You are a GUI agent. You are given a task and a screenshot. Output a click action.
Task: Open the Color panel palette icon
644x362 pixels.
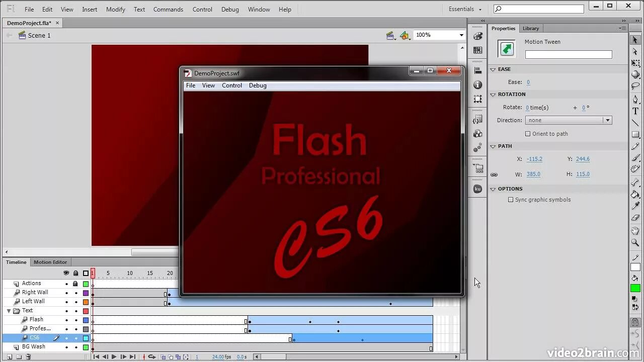point(478,36)
